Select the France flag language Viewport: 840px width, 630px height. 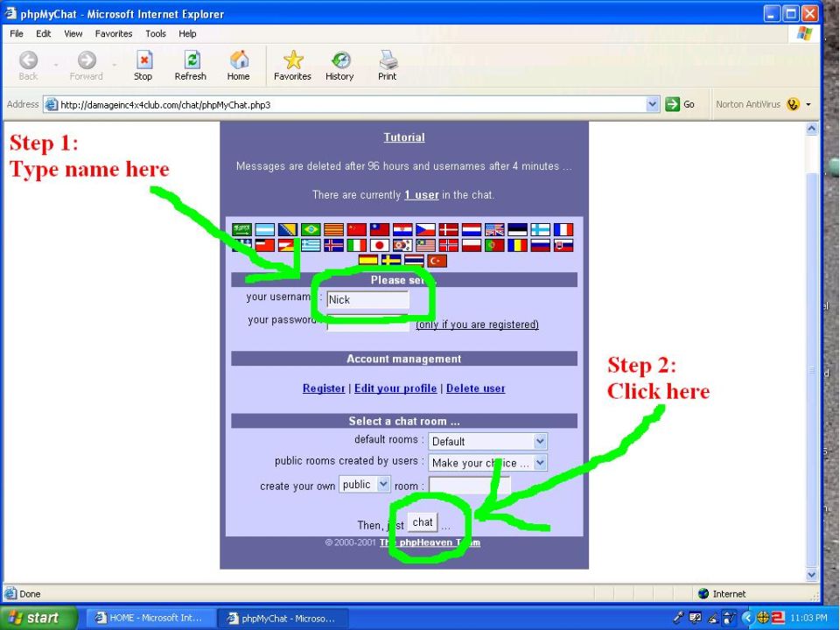[563, 230]
